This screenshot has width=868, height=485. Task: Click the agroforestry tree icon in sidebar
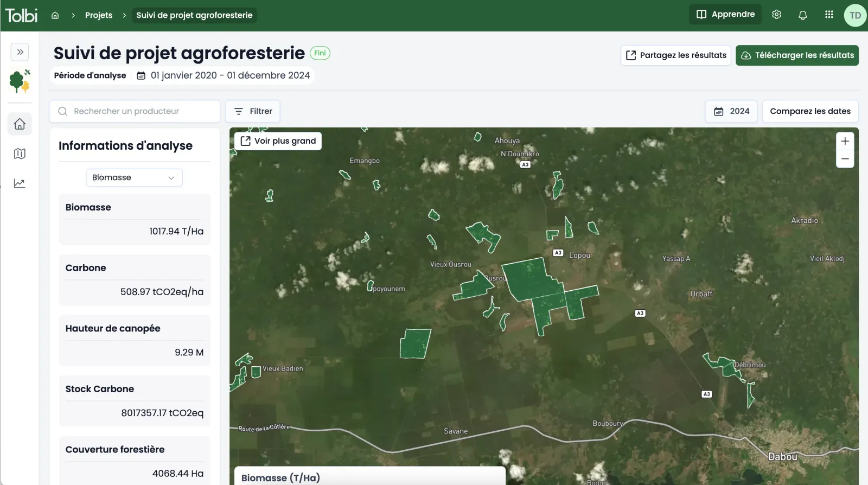pyautogui.click(x=20, y=81)
